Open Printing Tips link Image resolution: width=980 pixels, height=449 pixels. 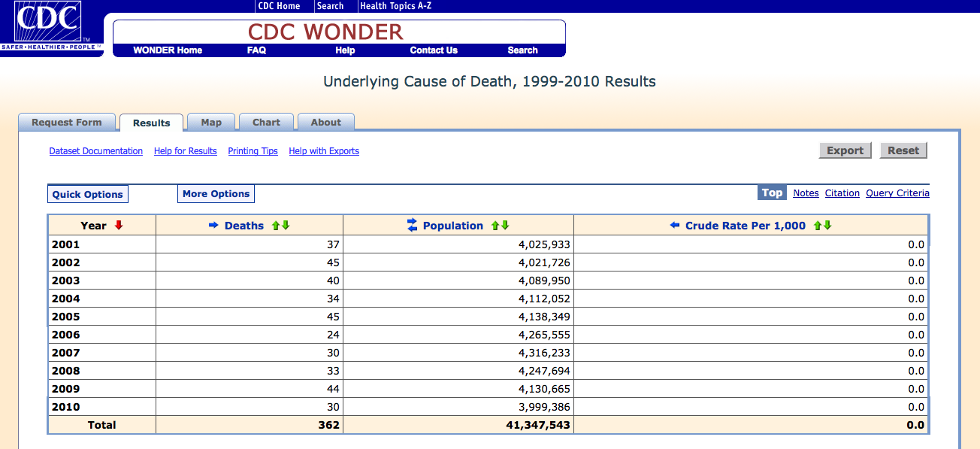pos(253,151)
